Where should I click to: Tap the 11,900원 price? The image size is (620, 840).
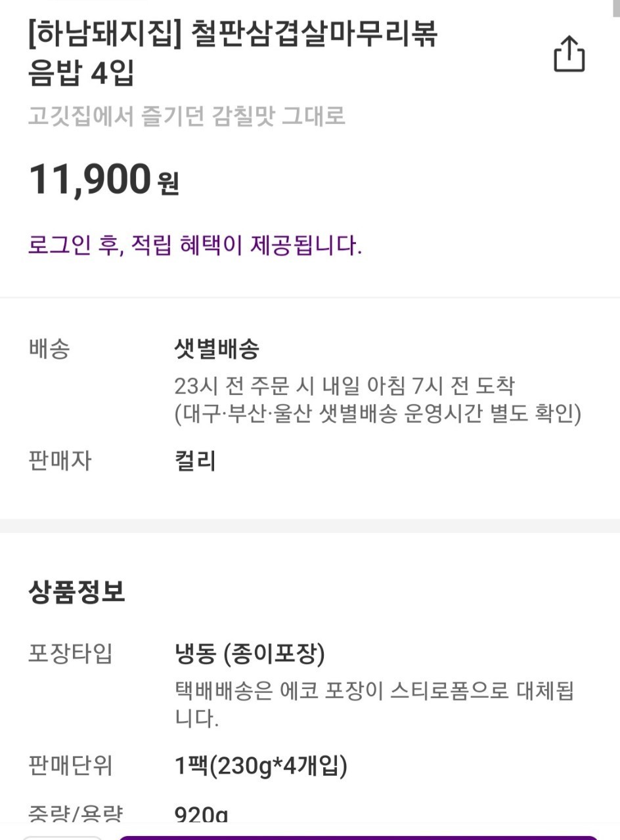coord(103,179)
